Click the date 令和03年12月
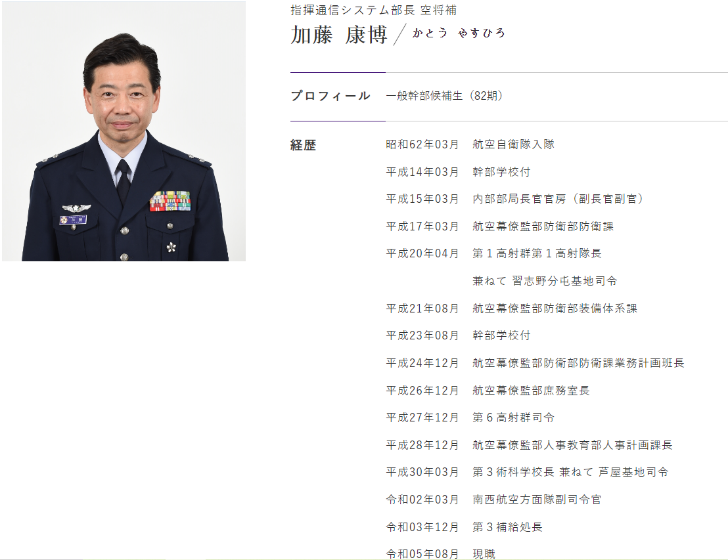This screenshot has width=728, height=560. pos(422,527)
